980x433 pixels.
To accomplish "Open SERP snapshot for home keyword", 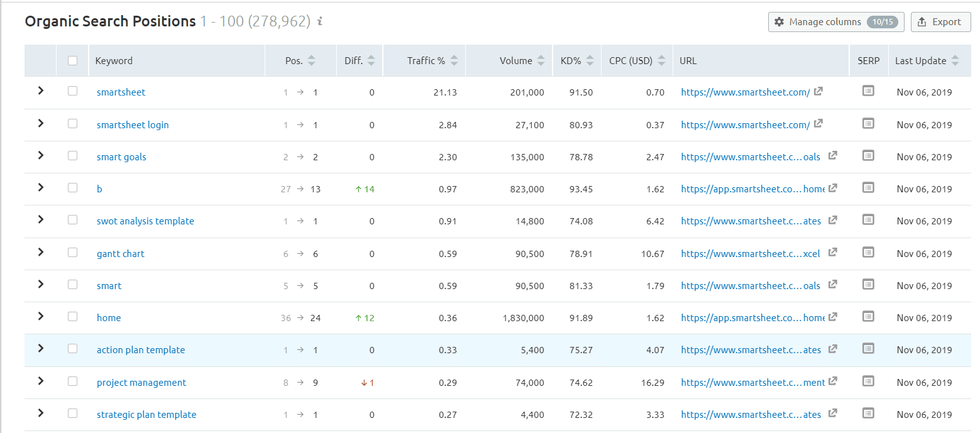I will coord(868,316).
